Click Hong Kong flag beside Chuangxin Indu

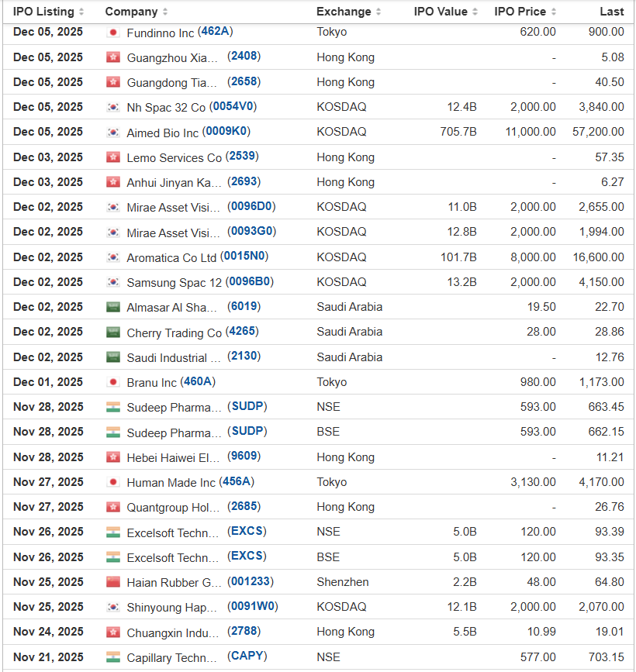[x=113, y=632]
